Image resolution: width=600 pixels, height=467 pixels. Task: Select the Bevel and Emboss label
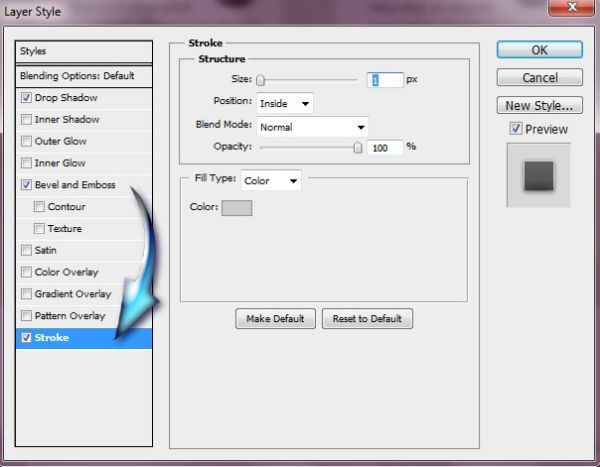click(75, 185)
